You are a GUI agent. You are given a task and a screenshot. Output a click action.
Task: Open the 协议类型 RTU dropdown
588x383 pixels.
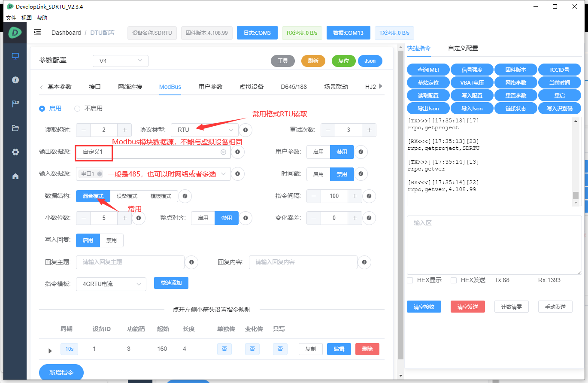[205, 130]
